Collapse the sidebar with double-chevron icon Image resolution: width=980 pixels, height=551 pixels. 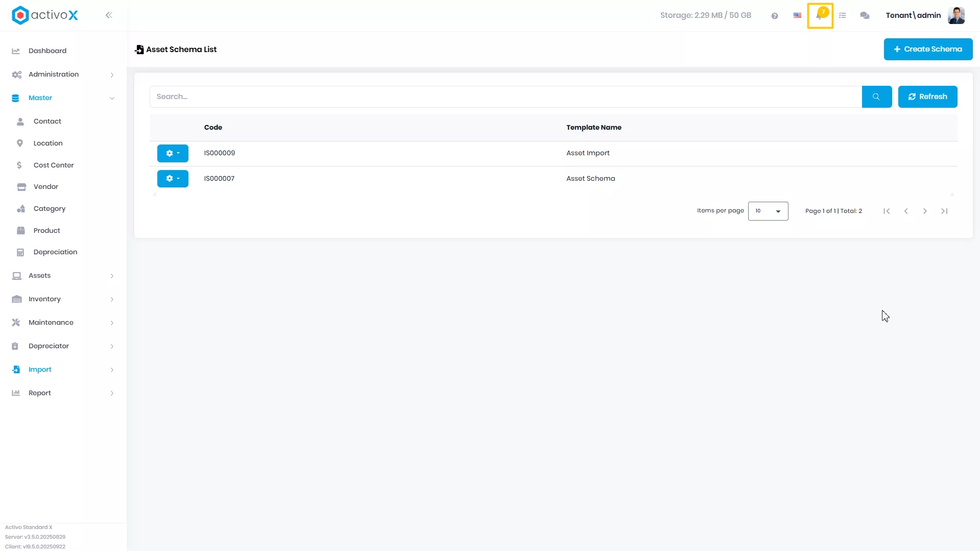tap(109, 15)
